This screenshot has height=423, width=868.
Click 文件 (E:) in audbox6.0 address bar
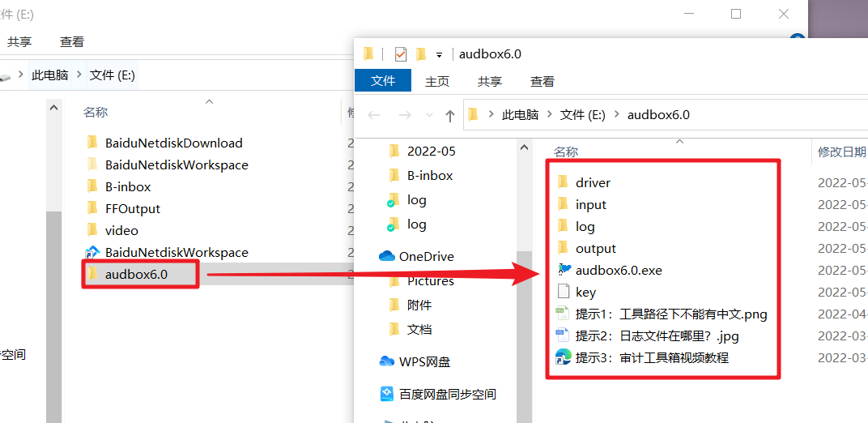pyautogui.click(x=583, y=114)
